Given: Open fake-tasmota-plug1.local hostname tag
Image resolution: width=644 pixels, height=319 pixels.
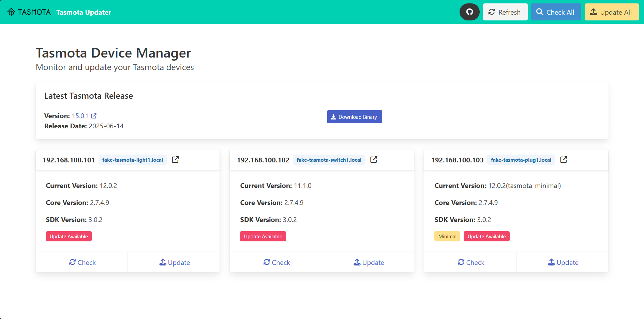Looking at the screenshot, I should click(521, 160).
